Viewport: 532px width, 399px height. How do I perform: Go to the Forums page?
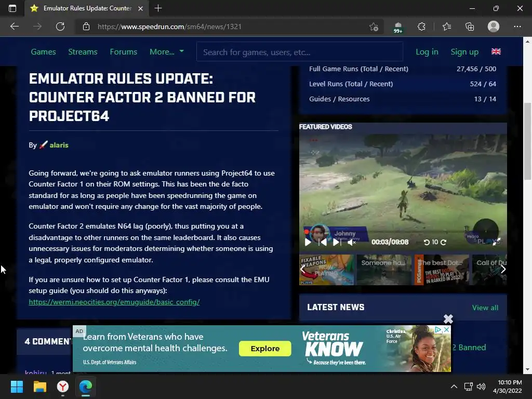pos(124,52)
